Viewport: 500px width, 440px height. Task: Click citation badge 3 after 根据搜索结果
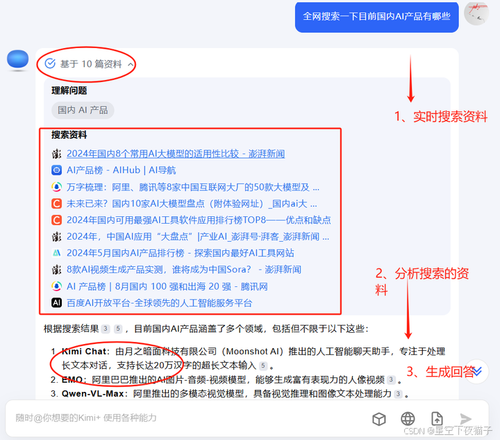point(105,329)
